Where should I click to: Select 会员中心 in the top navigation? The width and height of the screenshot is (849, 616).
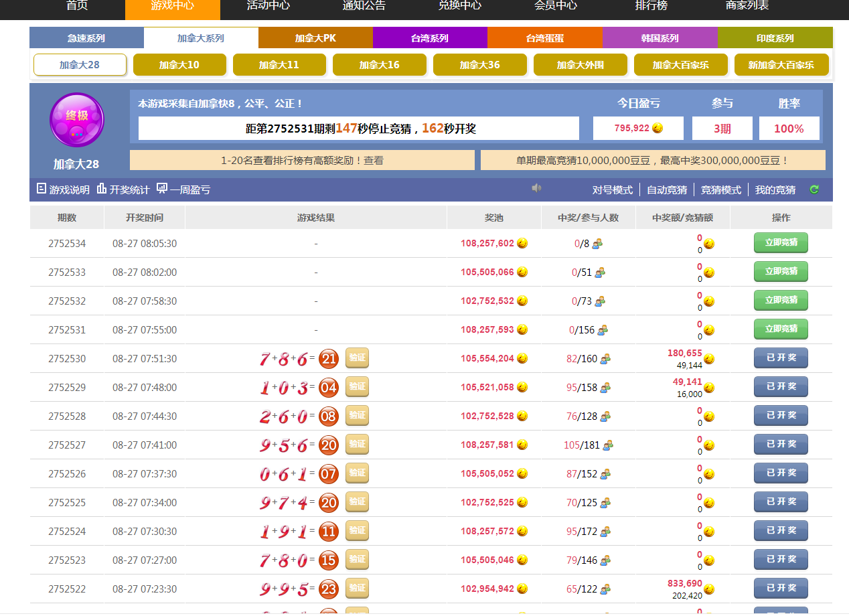coord(555,6)
